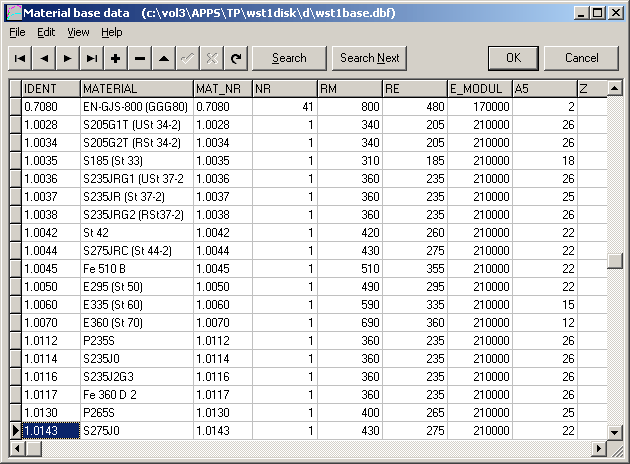This screenshot has width=630, height=464.
Task: Open the File menu
Action: point(17,32)
